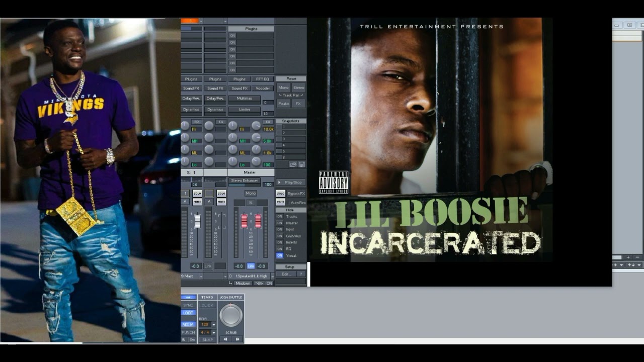Open the 1:Speaker output device dropdown
Viewport: 644px width, 362px height.
(272, 276)
